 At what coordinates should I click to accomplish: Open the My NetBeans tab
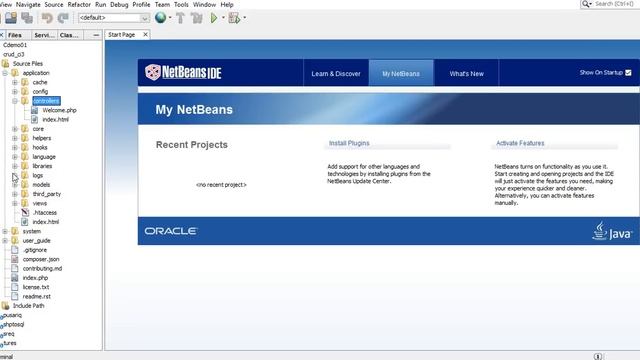pos(401,73)
